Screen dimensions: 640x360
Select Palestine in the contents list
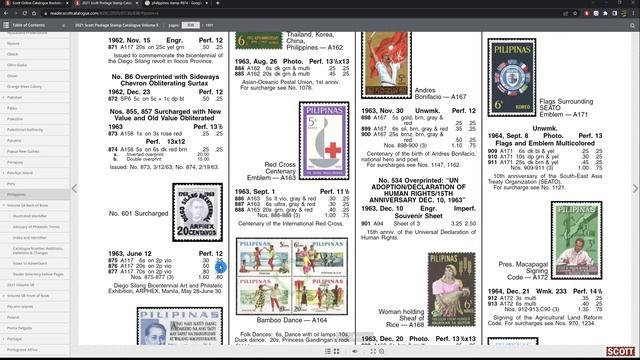(15, 119)
